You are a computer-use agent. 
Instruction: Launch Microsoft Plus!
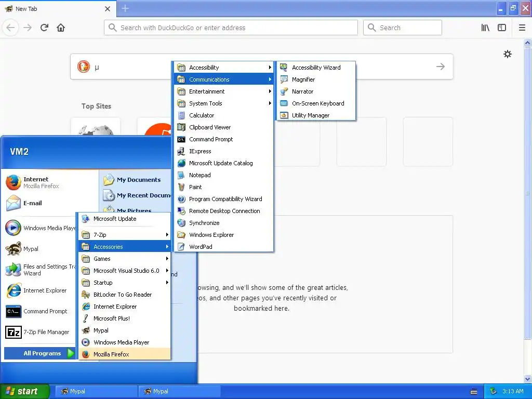pos(125,318)
